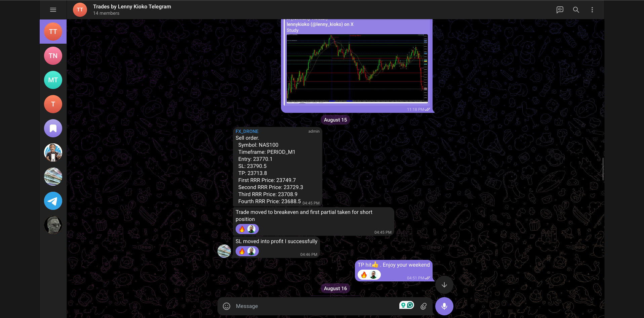Attach a file using the paperclip icon
Viewport: 644px width, 318px height.
pyautogui.click(x=423, y=306)
